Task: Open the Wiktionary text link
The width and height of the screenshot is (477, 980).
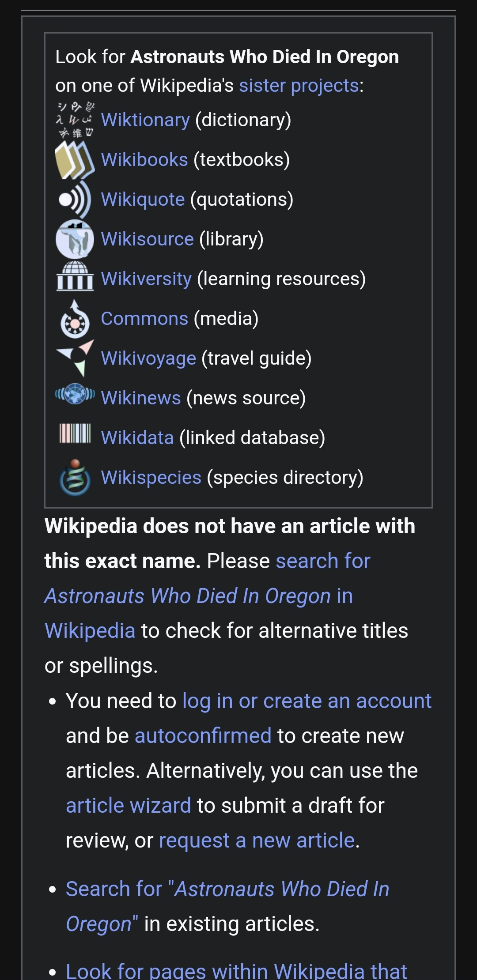Action: coord(145,119)
